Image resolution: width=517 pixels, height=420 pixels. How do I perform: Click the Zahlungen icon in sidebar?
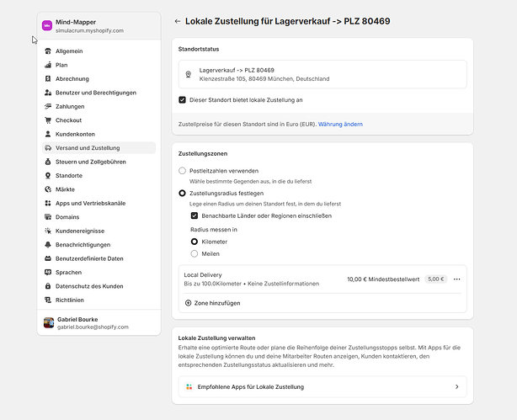tap(48, 107)
